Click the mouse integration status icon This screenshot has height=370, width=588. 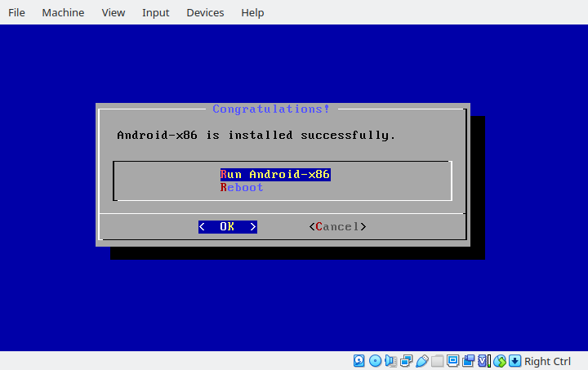[x=500, y=361]
